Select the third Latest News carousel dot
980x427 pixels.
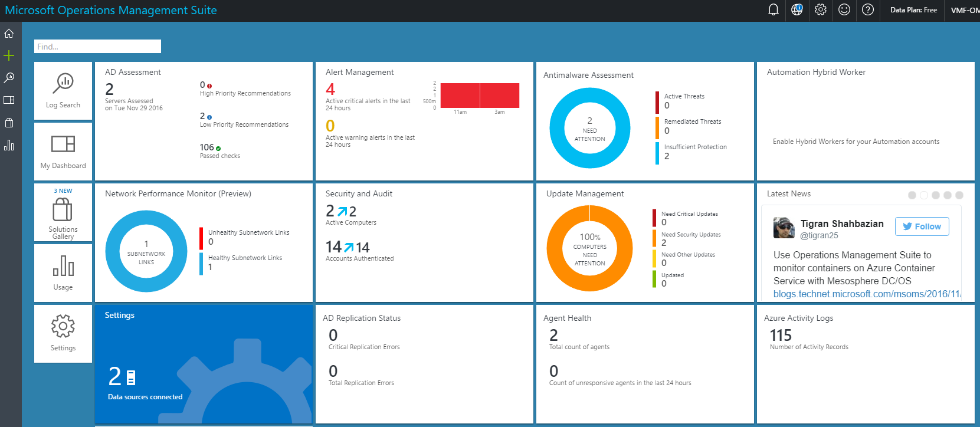click(x=936, y=195)
